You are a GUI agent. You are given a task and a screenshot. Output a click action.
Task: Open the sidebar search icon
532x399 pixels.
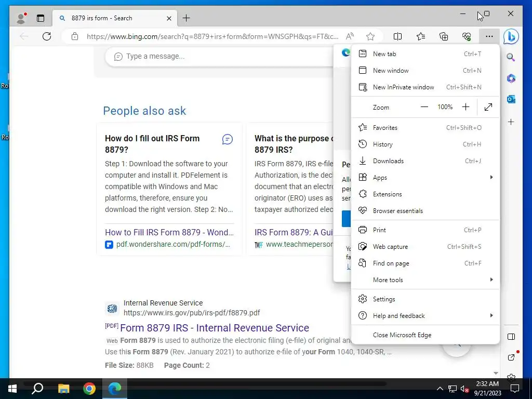511,57
